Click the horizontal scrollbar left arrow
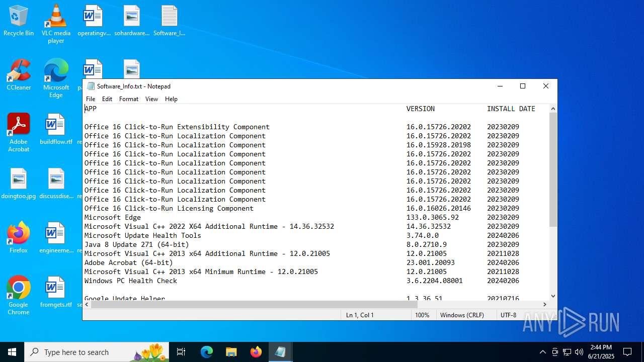The height and width of the screenshot is (362, 644). tap(87, 304)
